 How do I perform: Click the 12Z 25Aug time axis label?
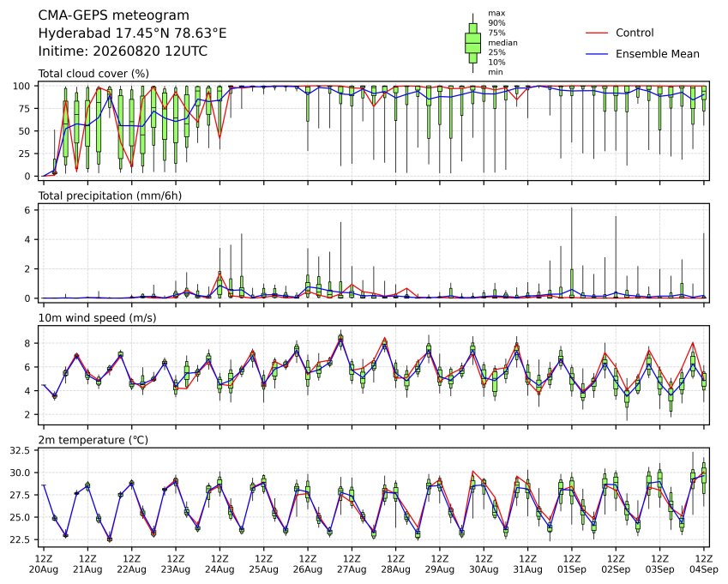[264, 564]
